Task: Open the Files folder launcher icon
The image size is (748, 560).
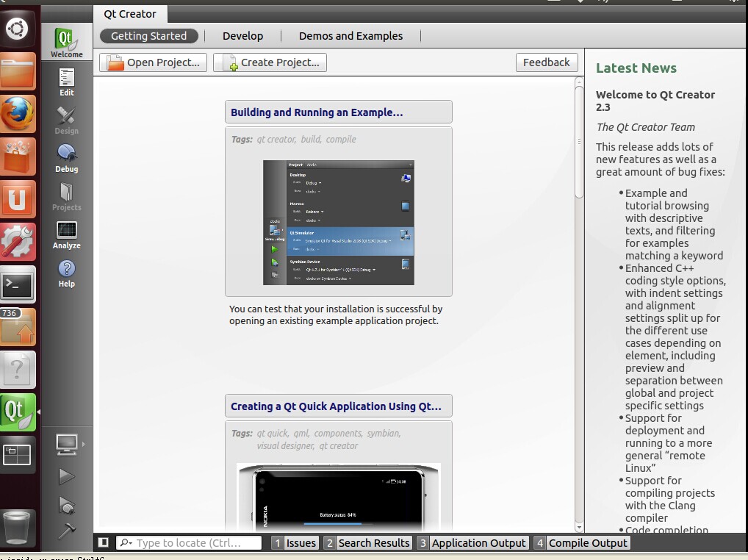Action: pos(18,71)
